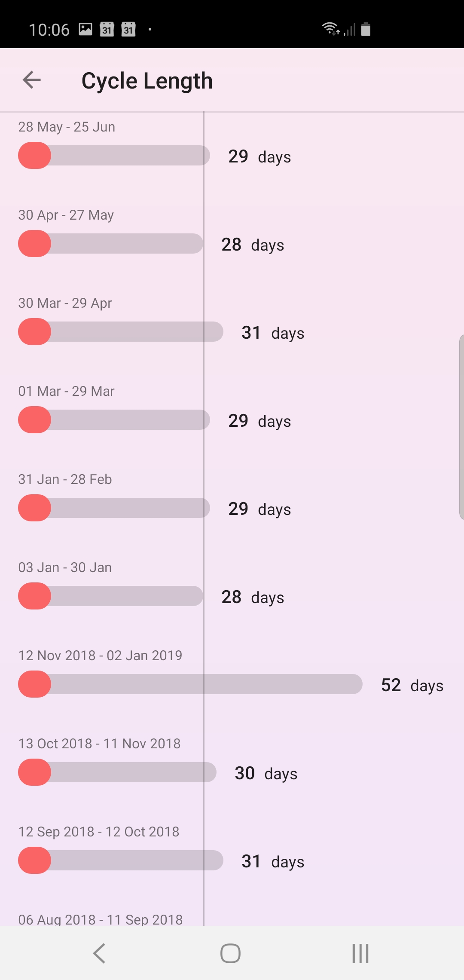The height and width of the screenshot is (980, 464).
Task: Tap the image notification icon
Action: [85, 29]
